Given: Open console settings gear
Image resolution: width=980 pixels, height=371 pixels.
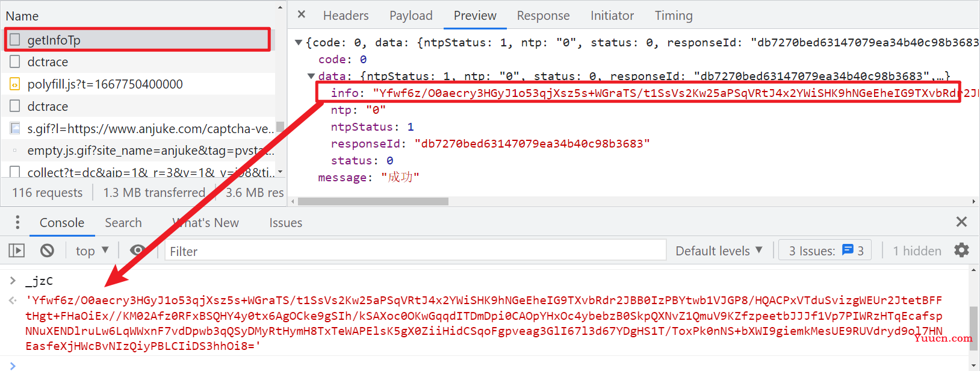Looking at the screenshot, I should 961,250.
